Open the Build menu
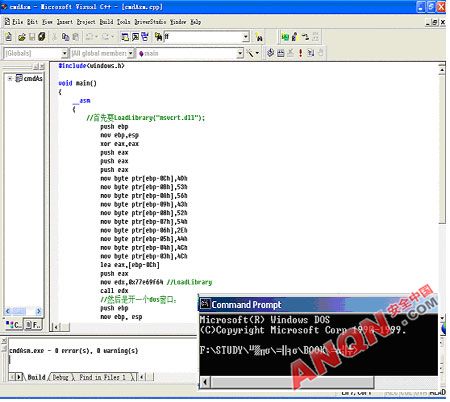Image resolution: width=450 pixels, height=402 pixels. [106, 22]
